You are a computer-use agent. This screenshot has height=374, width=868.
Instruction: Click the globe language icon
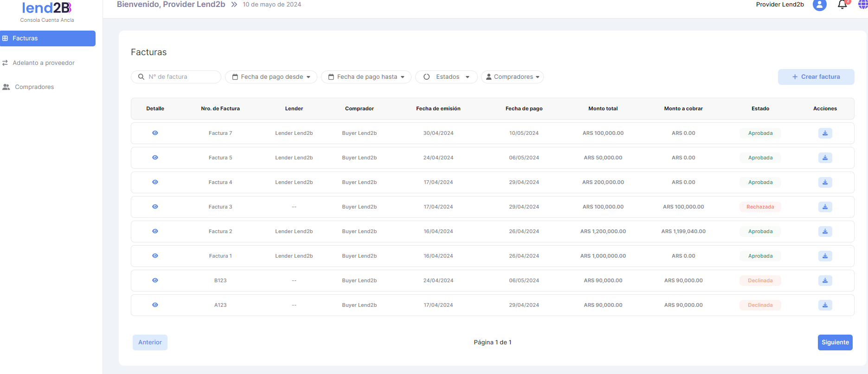(x=863, y=5)
